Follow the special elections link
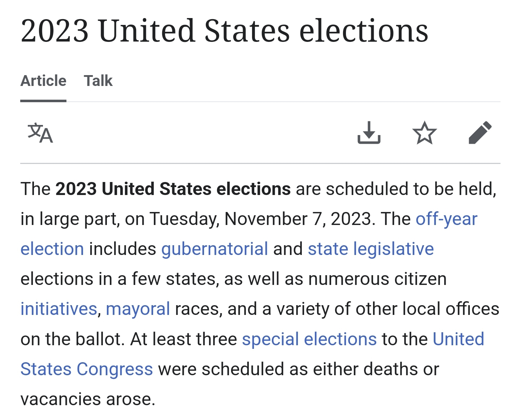Viewport: 520px width, 420px height. tap(309, 339)
